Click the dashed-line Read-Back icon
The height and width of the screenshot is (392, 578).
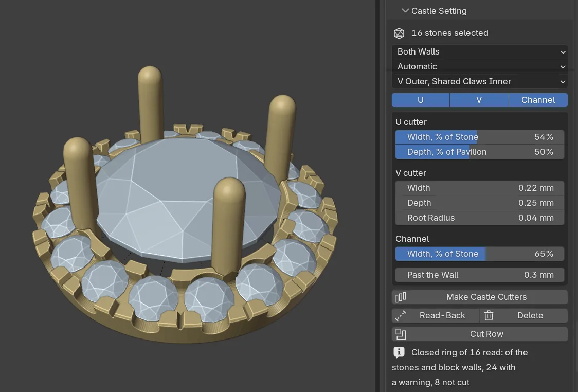pyautogui.click(x=401, y=316)
